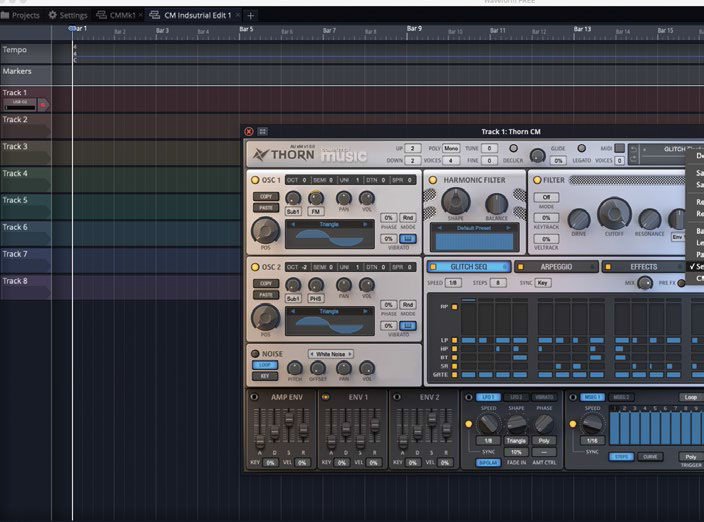Image resolution: width=704 pixels, height=522 pixels.
Task: Open OSC 1 Mode Rnd dropdown
Action: (x=408, y=218)
